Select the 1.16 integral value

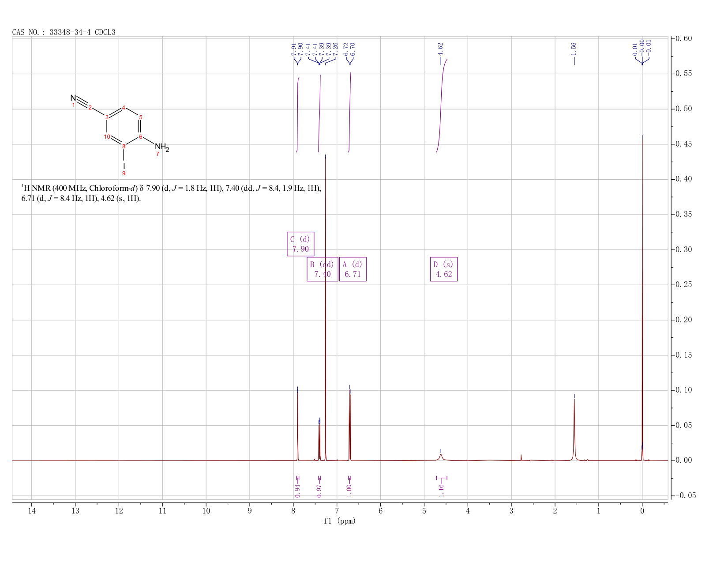pos(441,490)
